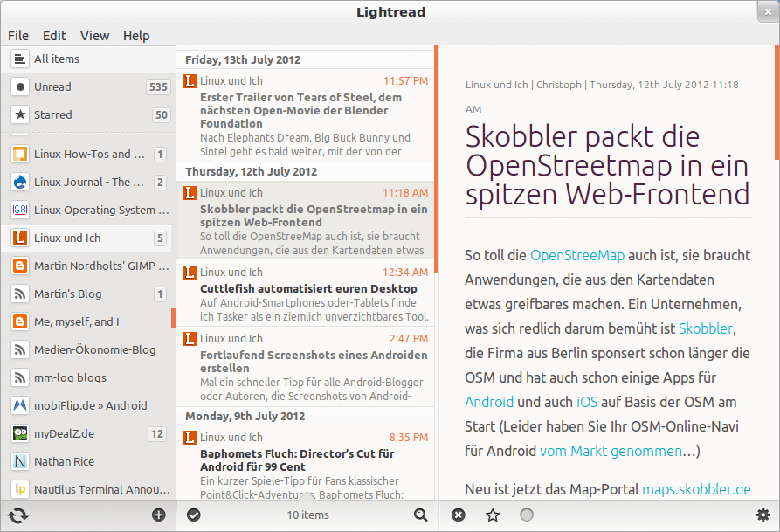
Task: Add a new feed subscription
Action: (x=159, y=515)
